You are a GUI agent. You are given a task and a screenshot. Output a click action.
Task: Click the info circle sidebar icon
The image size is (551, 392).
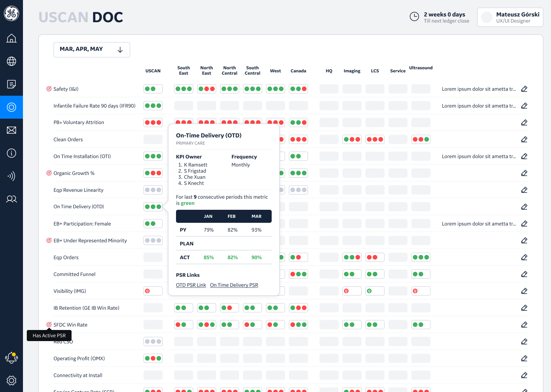coord(11,153)
